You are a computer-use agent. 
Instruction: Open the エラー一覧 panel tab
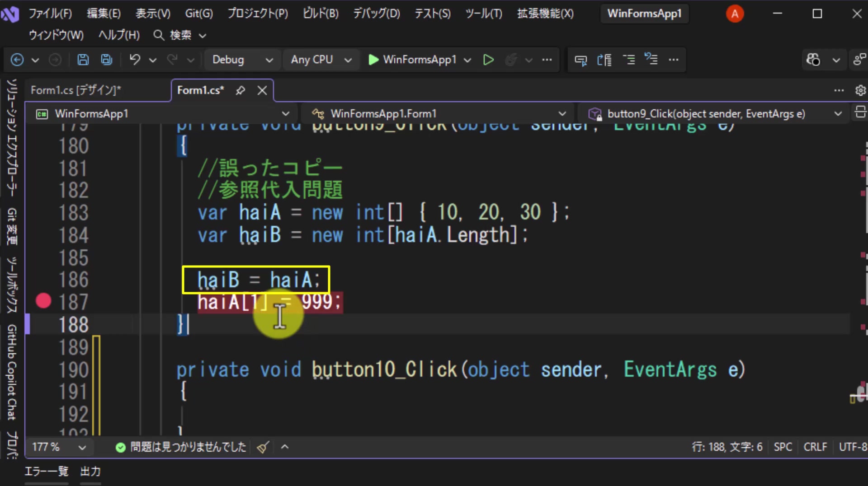[46, 472]
